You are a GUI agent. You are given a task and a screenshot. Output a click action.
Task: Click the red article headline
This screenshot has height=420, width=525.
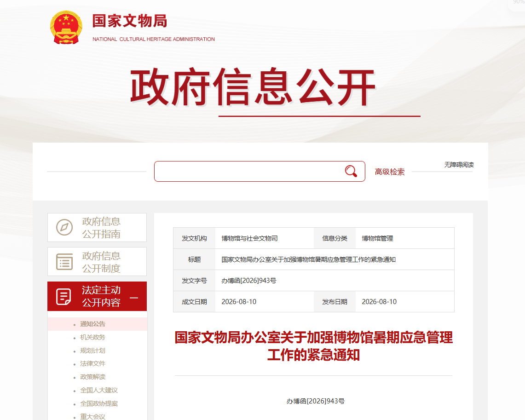pos(313,346)
